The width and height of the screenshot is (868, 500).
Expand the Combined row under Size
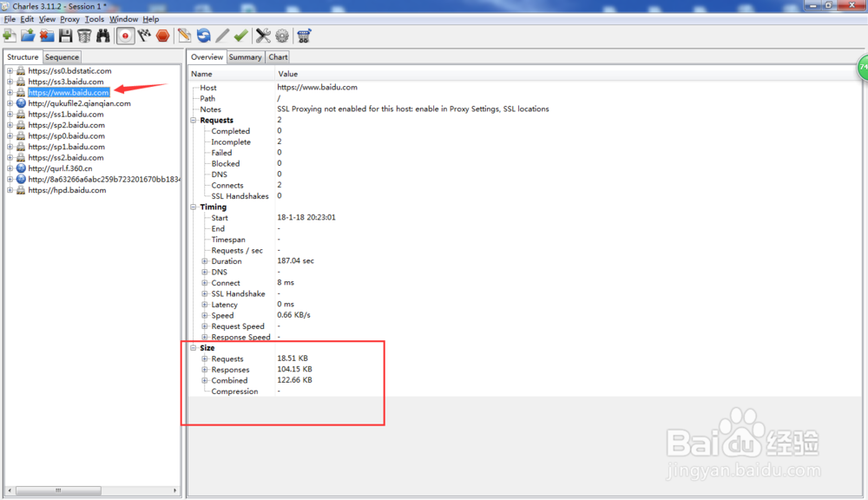pos(205,380)
